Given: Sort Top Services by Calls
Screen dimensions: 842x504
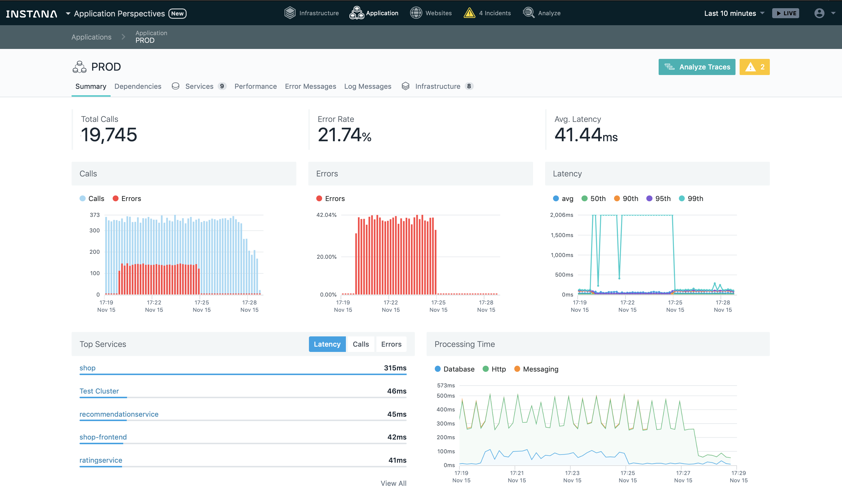Looking at the screenshot, I should click(x=361, y=344).
